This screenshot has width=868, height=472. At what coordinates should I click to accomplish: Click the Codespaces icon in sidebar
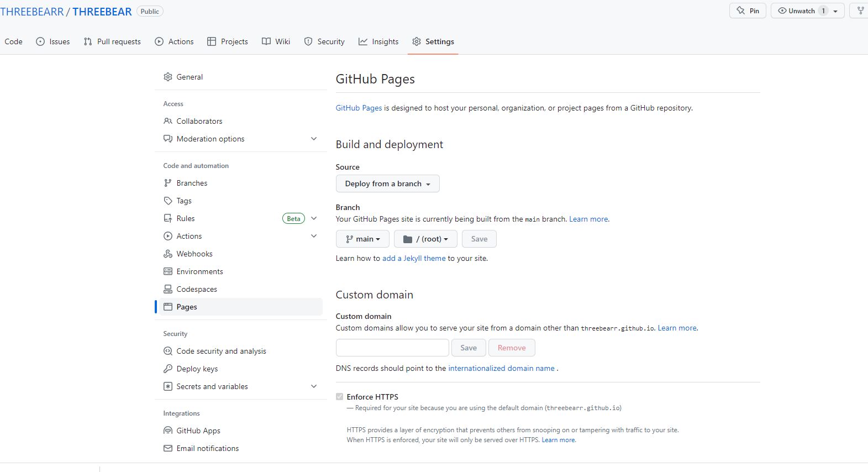pyautogui.click(x=168, y=289)
